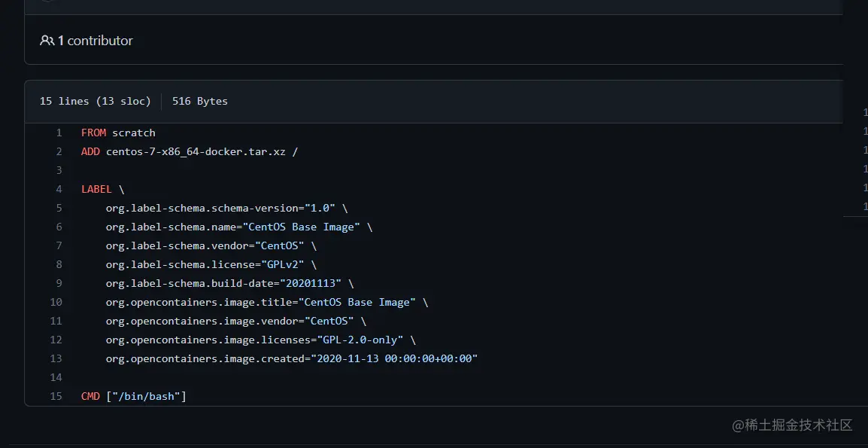
Task: Click the contributors people icon
Action: click(47, 41)
